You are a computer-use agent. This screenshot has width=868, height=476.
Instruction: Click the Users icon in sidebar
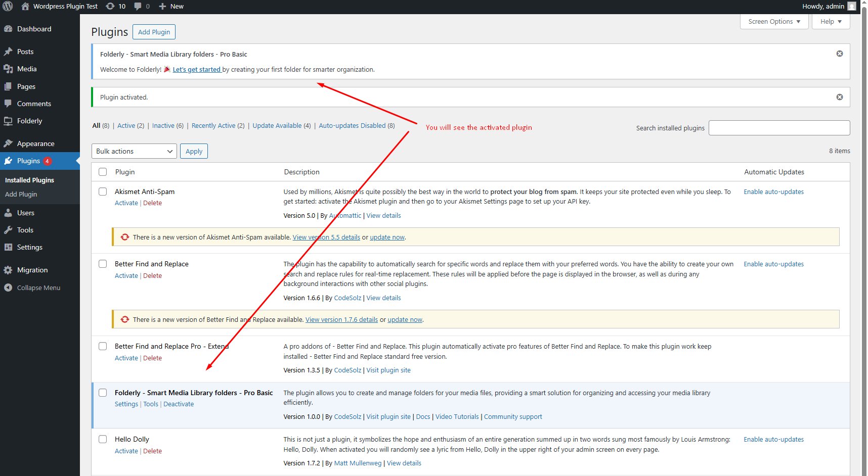pos(8,213)
